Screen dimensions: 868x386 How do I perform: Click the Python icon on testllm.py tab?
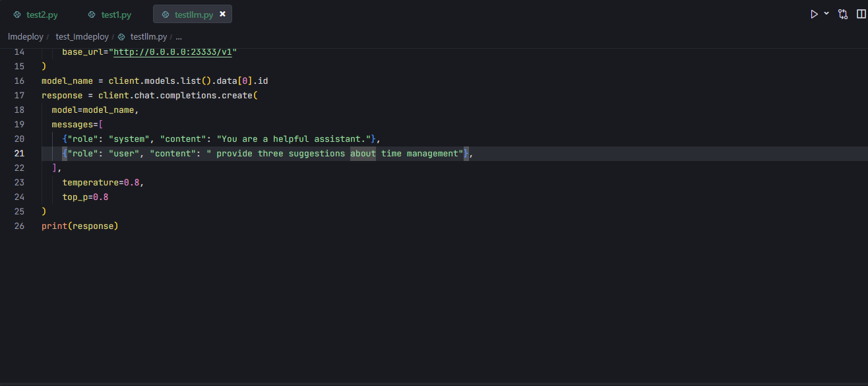(x=166, y=15)
